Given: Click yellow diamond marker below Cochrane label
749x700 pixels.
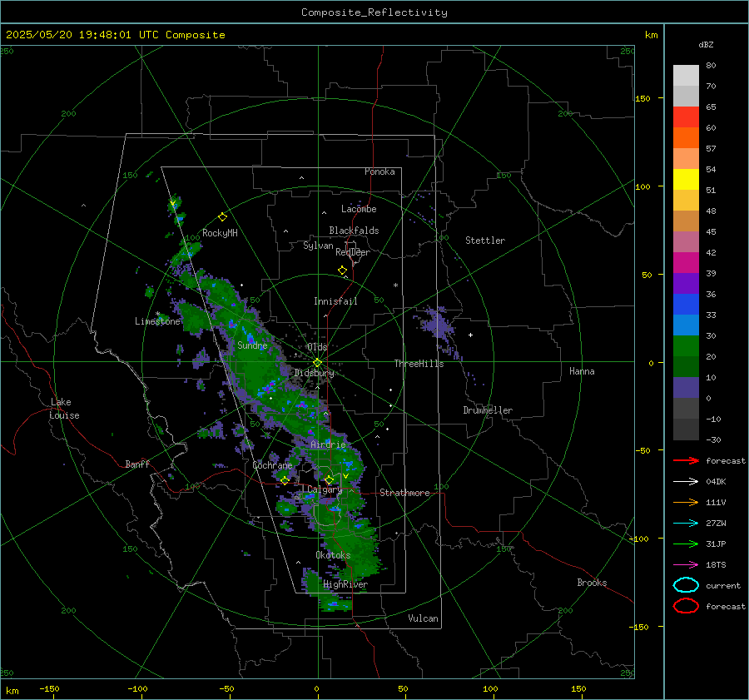Looking at the screenshot, I should point(285,480).
